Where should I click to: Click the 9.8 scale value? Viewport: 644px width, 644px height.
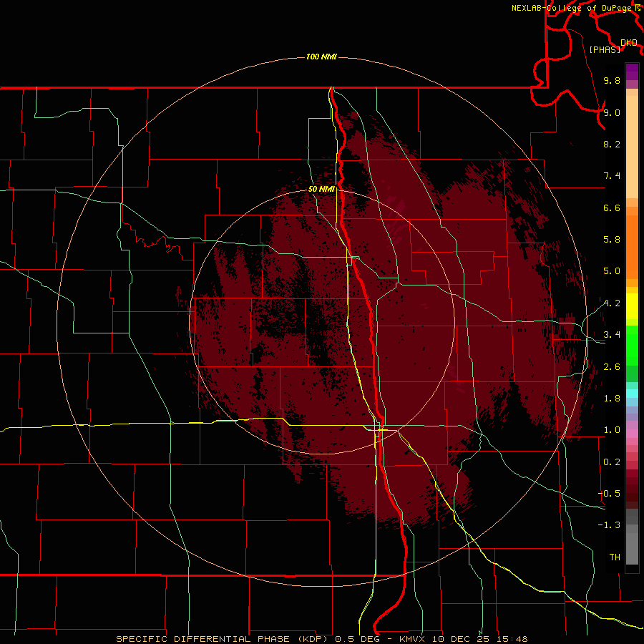[612, 80]
